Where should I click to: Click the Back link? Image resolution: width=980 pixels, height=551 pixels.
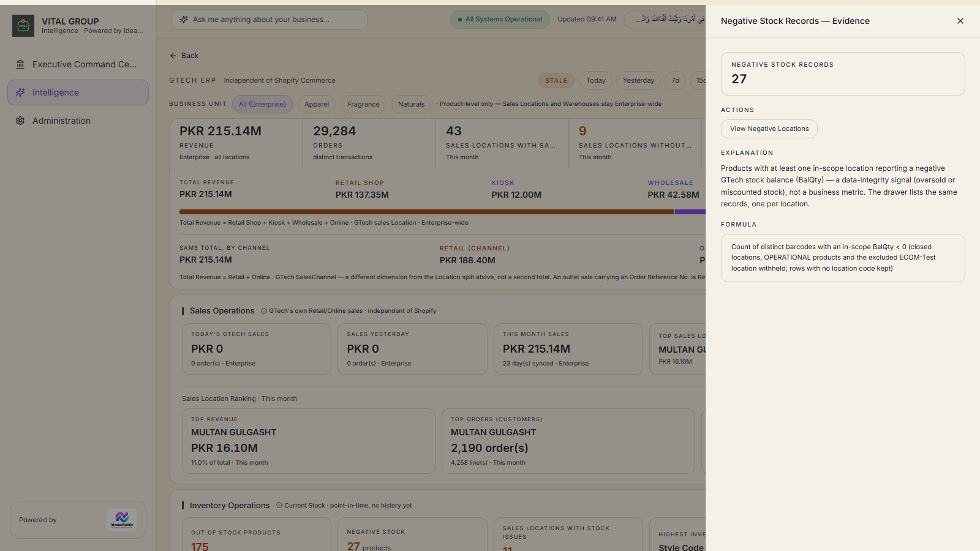click(184, 56)
